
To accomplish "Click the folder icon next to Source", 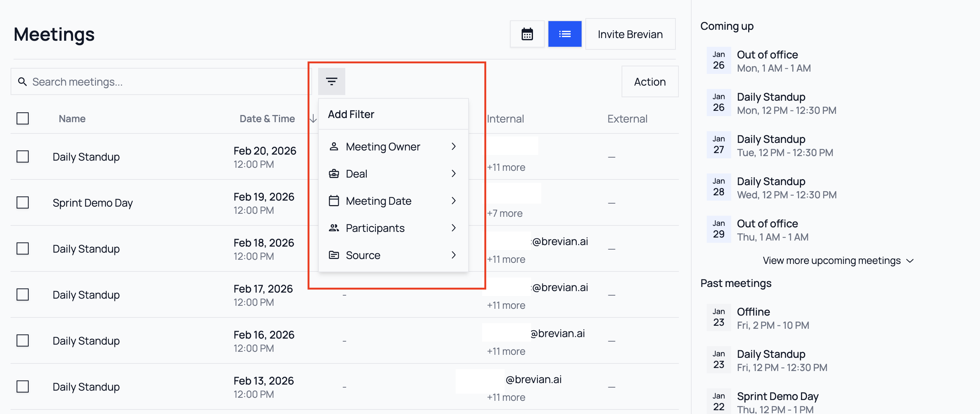I will pos(334,255).
